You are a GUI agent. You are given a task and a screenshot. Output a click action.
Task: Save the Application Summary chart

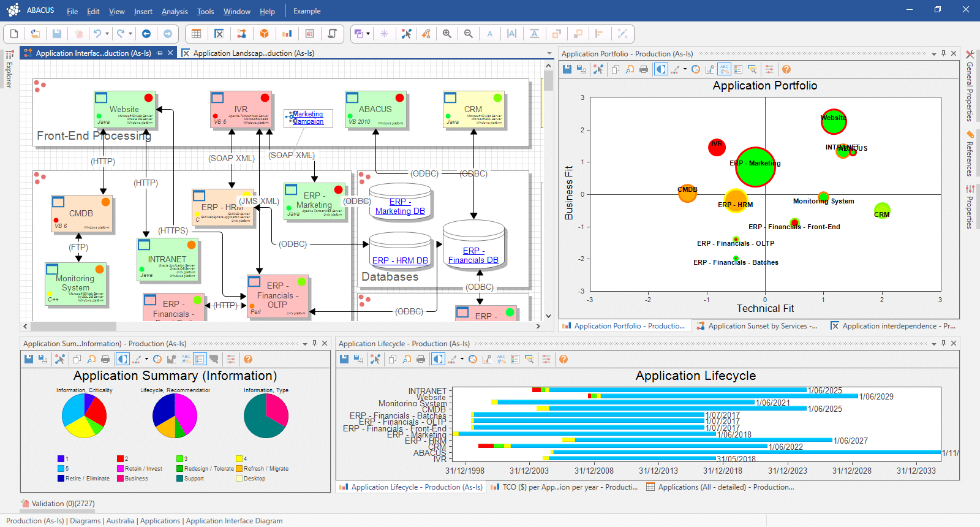pos(29,359)
